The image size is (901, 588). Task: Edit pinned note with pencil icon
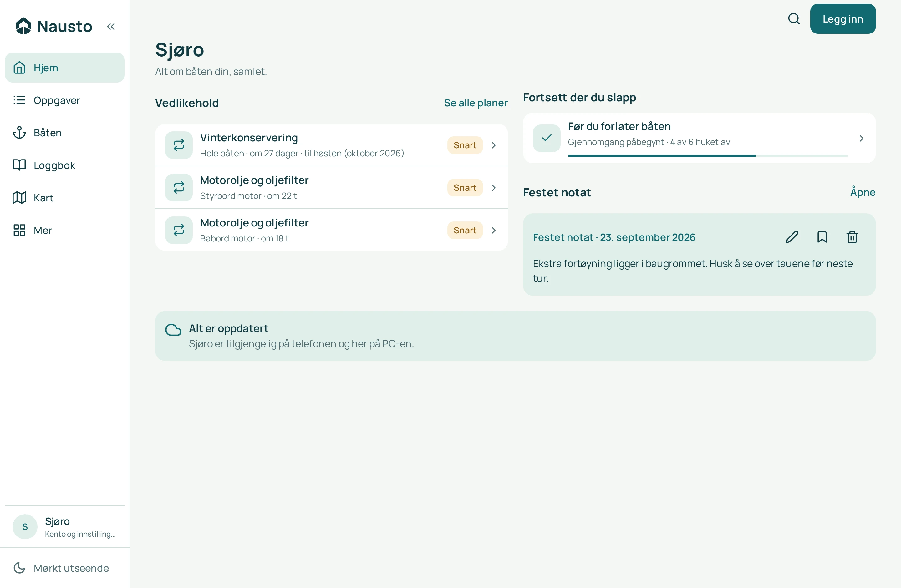coord(792,237)
